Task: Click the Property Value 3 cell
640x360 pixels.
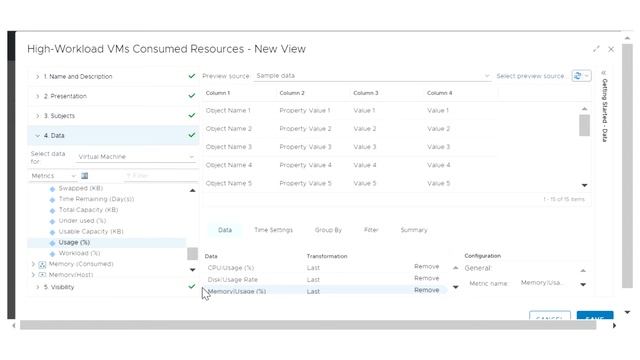Action: 305,147
